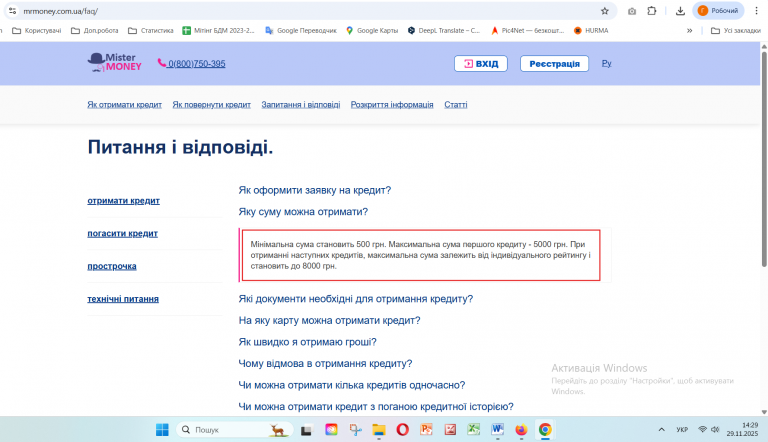Open the HURMA bookmark

[x=591, y=30]
